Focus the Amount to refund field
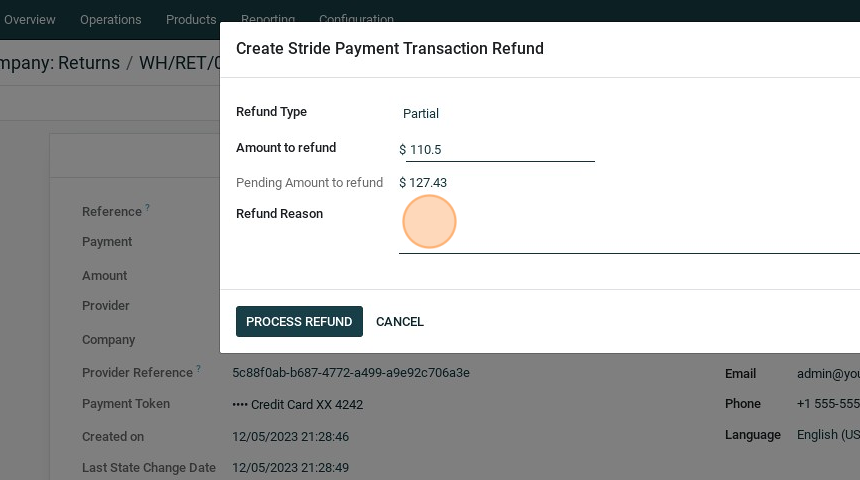The height and width of the screenshot is (480, 860). [x=500, y=150]
